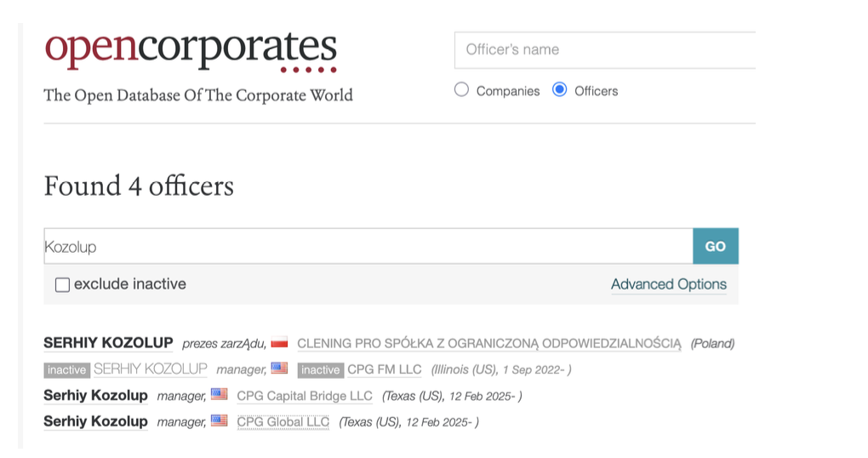The width and height of the screenshot is (868, 458).
Task: Select the Companies radio button
Action: pyautogui.click(x=462, y=90)
